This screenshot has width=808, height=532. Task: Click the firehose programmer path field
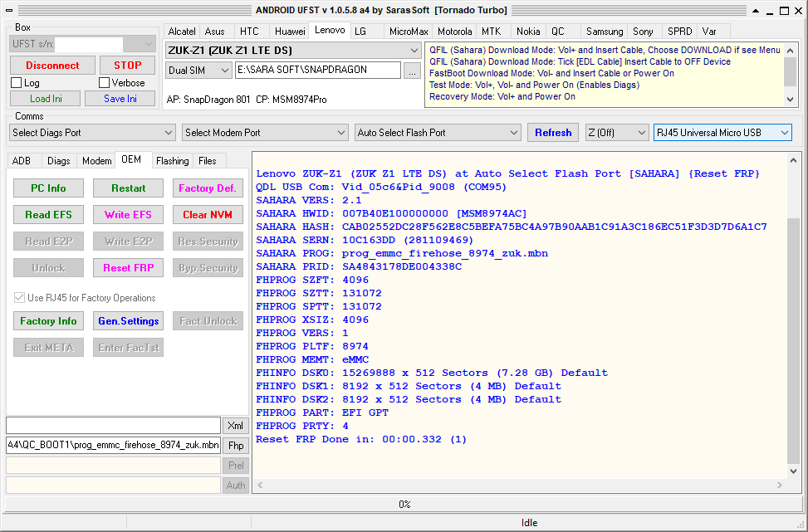[114, 445]
